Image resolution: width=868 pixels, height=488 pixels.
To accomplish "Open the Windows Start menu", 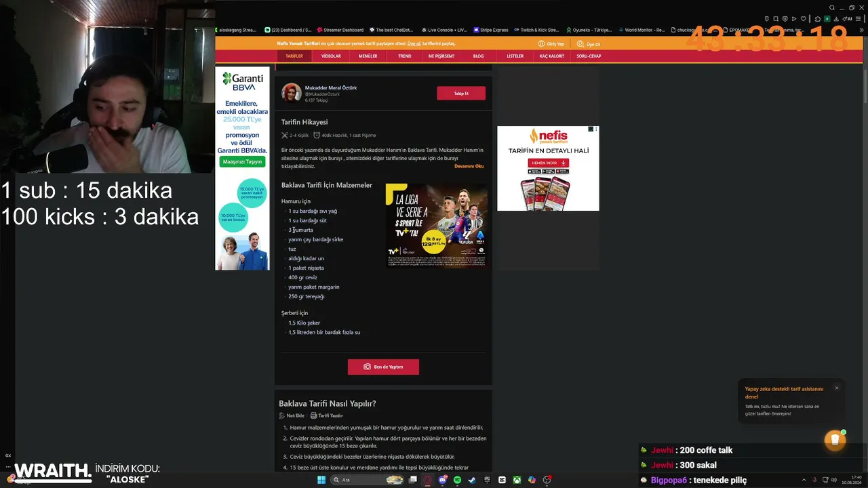I will point(322,480).
